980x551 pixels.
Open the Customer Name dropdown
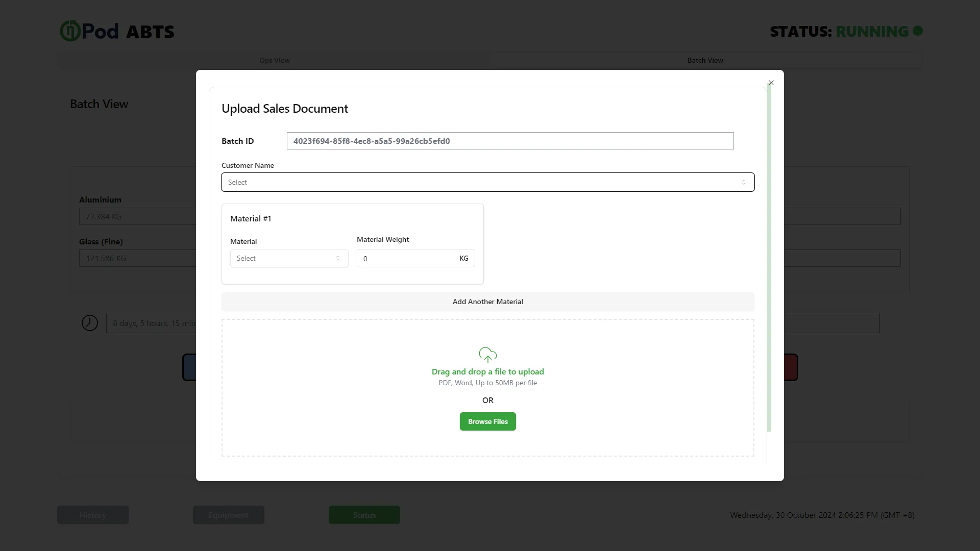(x=487, y=182)
